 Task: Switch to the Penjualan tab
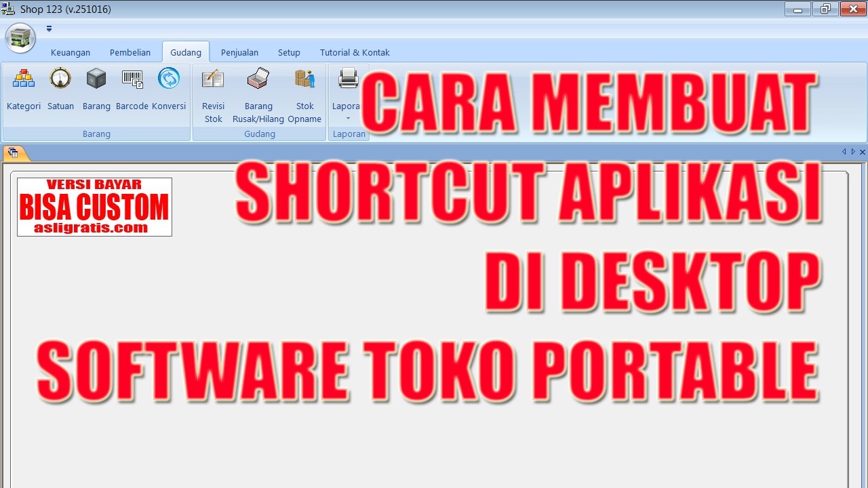[239, 52]
